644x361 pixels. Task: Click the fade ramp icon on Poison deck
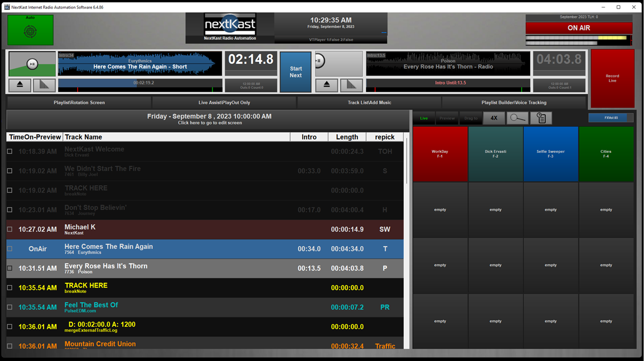(x=351, y=85)
